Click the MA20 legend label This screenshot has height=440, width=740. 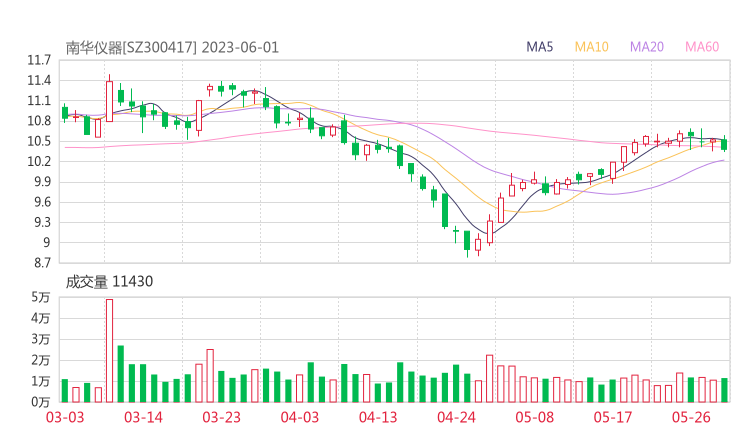[x=647, y=47]
